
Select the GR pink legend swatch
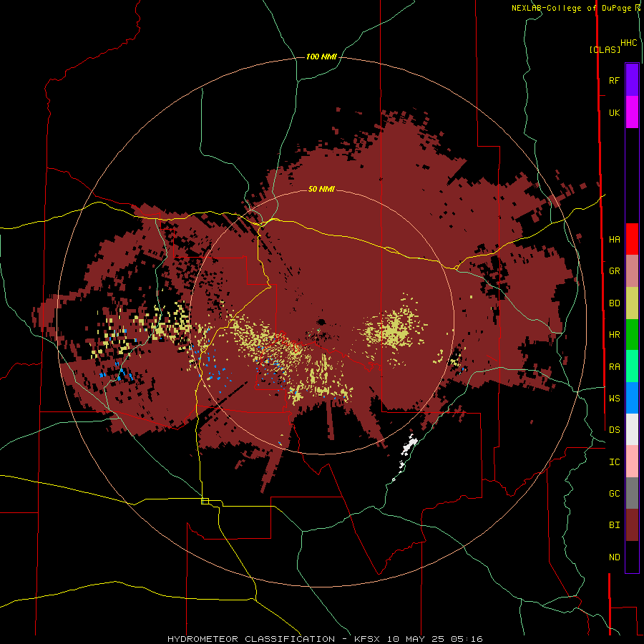tap(632, 270)
